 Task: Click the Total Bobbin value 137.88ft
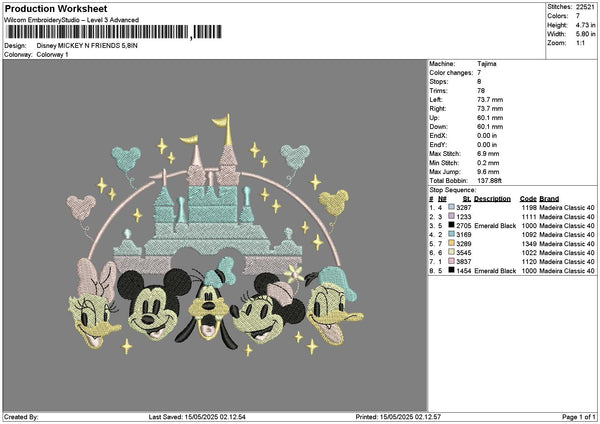[x=489, y=181]
